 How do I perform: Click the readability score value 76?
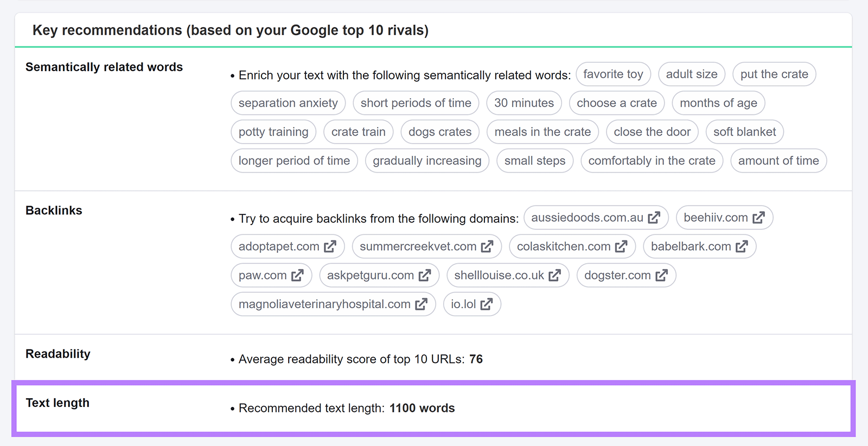point(476,359)
